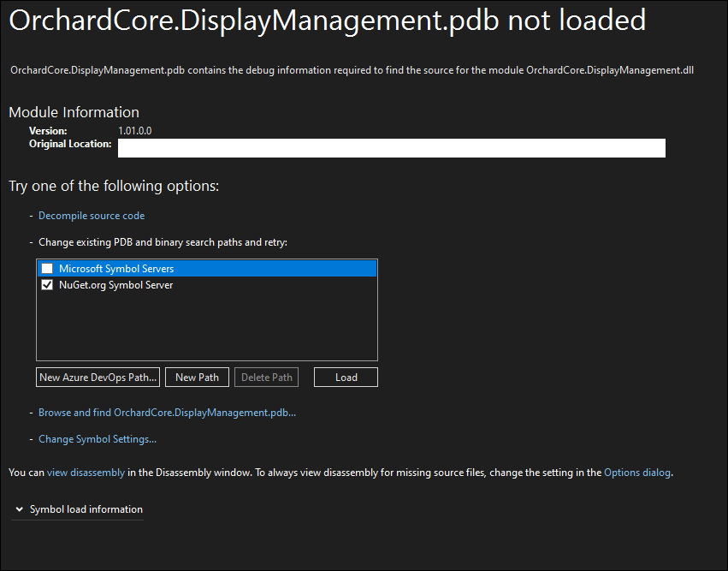Screen dimensions: 728x571
Task: Expand the Symbol load information section
Action: tap(86, 509)
